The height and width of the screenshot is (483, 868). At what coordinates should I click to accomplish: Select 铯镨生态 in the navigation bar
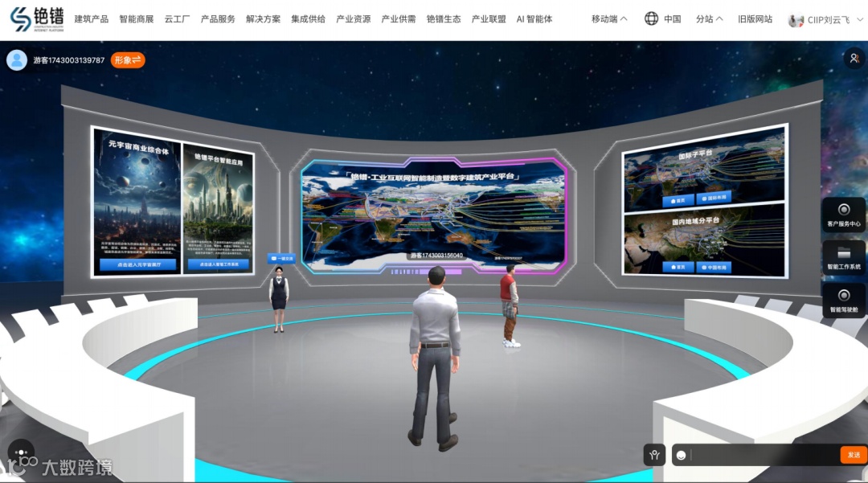tap(444, 18)
